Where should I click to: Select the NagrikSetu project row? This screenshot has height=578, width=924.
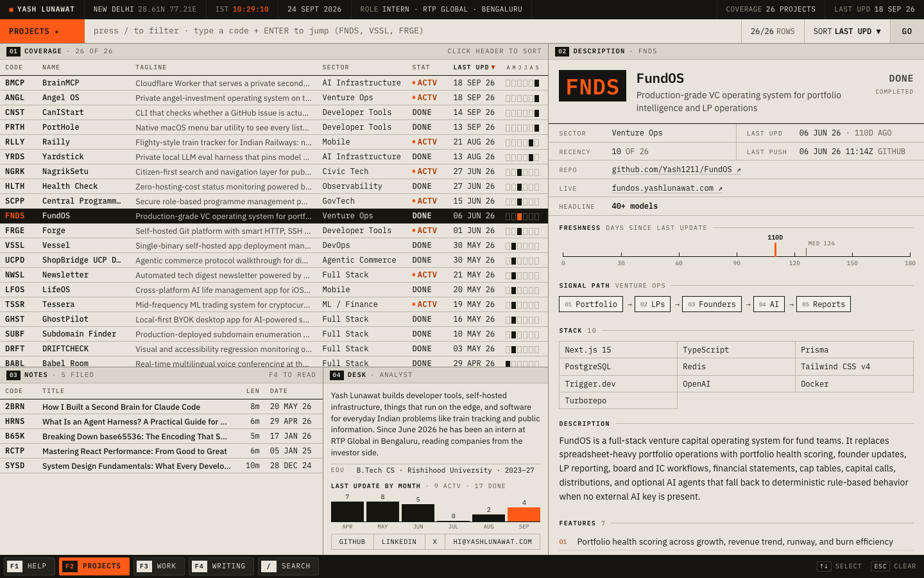point(274,171)
